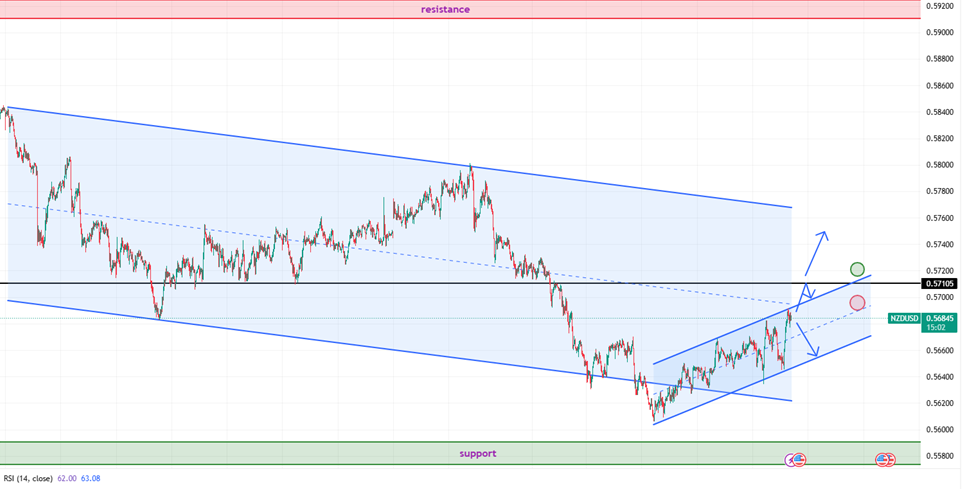Click the green circle marker above 0.57105
Image resolution: width=967 pixels, height=489 pixels.
(857, 269)
